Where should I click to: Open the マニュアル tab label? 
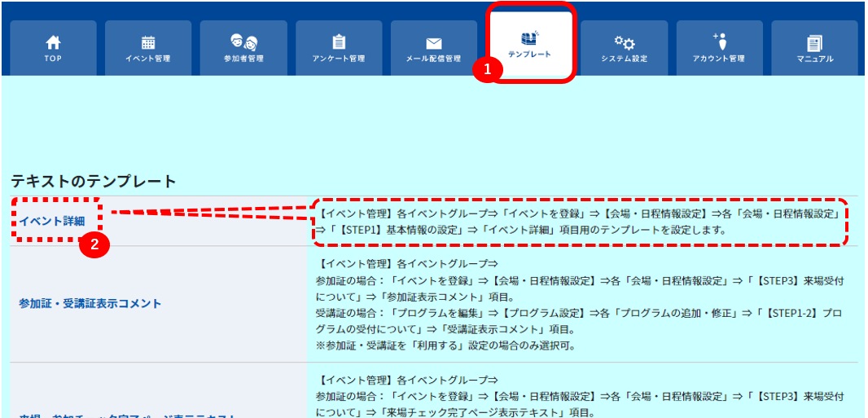815,59
